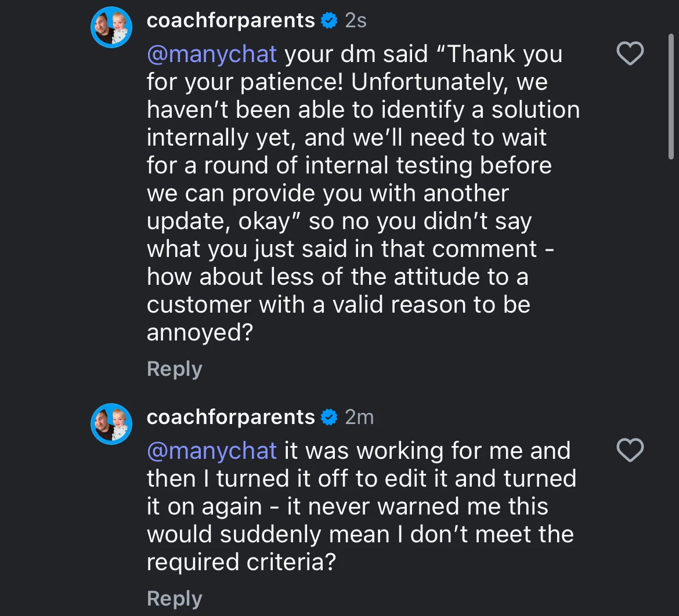Image resolution: width=679 pixels, height=616 pixels.
Task: Open the avatar on the 2m comment
Action: [x=111, y=424]
